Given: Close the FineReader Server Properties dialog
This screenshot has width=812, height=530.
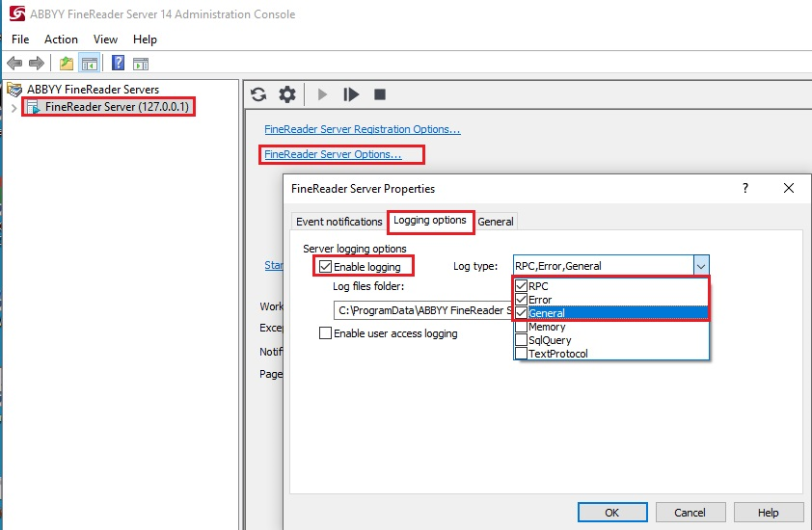Looking at the screenshot, I should point(788,188).
